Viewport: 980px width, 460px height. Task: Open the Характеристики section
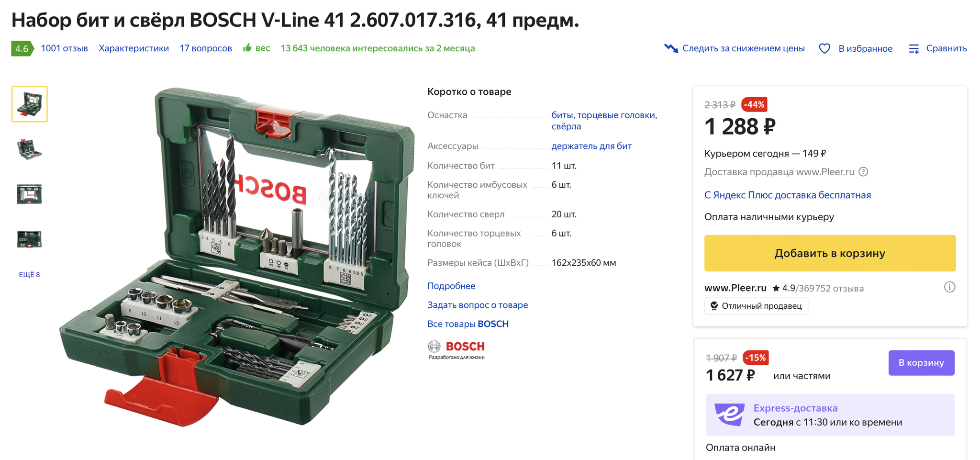(134, 48)
